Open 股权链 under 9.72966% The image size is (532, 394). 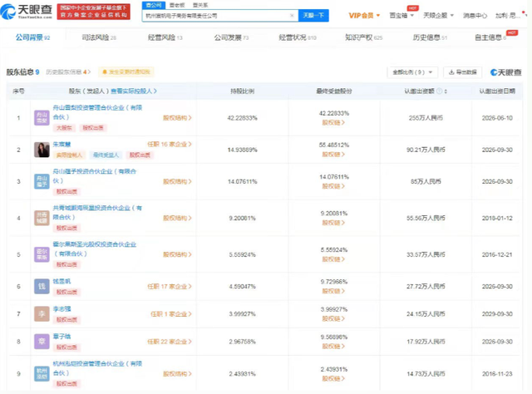click(x=333, y=291)
